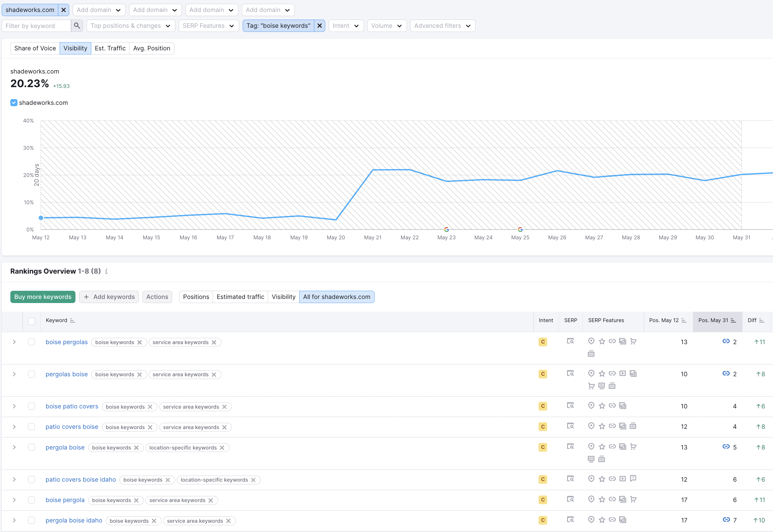Select the boise patio covers row checkbox
The image size is (773, 532).
(x=31, y=406)
